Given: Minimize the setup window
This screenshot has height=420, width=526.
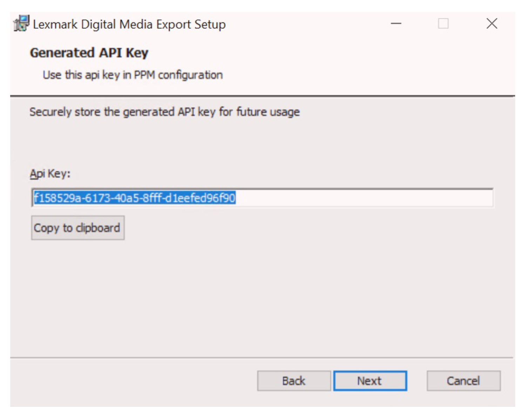Looking at the screenshot, I should point(396,24).
